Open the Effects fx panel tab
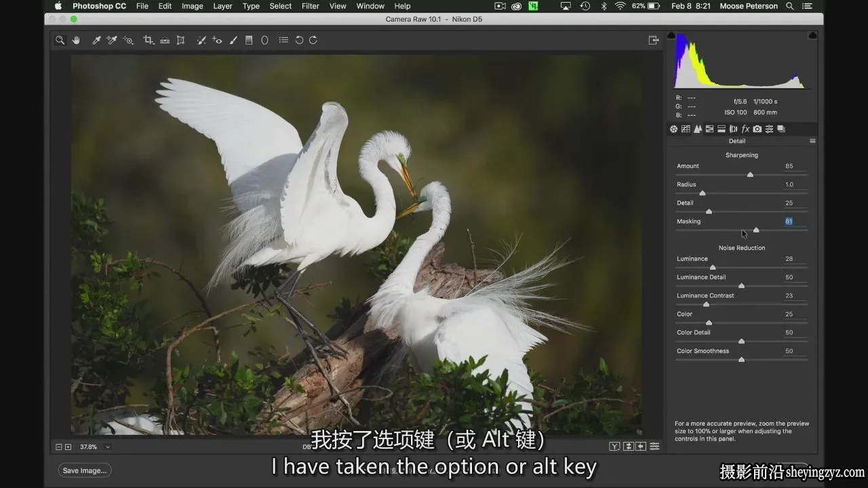868x488 pixels. (745, 129)
